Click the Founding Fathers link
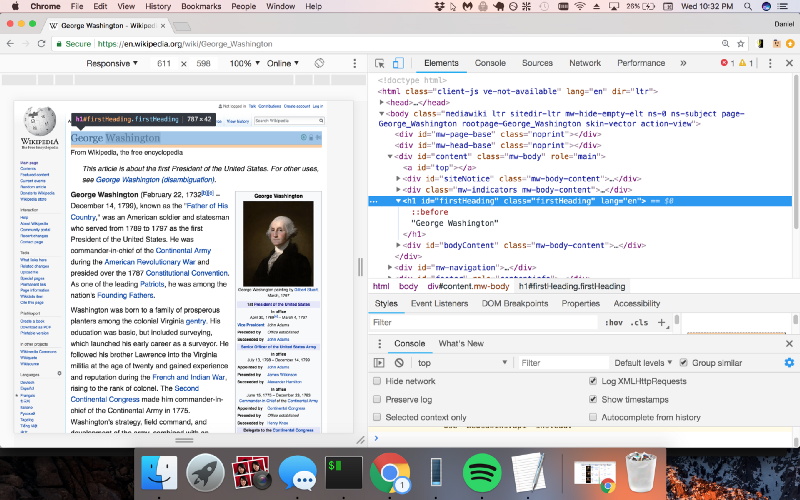Viewport: 800px width, 500px height. click(x=126, y=295)
